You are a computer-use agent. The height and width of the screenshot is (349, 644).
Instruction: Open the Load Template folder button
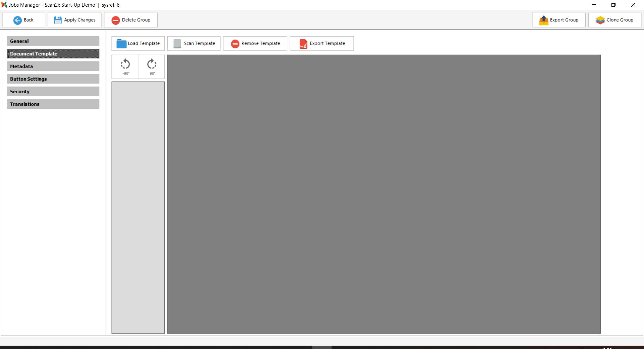pos(138,44)
